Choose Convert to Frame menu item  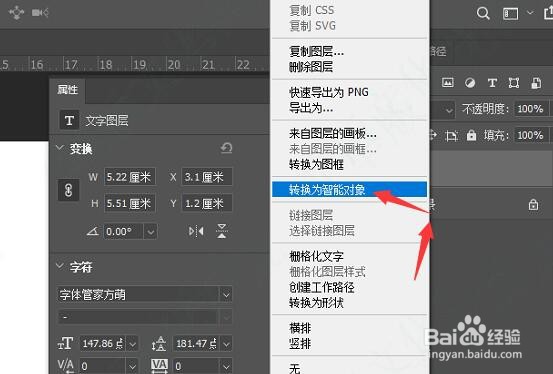point(316,164)
